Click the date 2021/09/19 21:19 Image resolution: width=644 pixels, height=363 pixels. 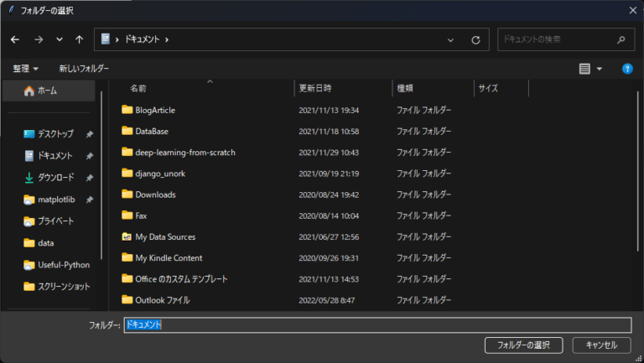point(329,174)
